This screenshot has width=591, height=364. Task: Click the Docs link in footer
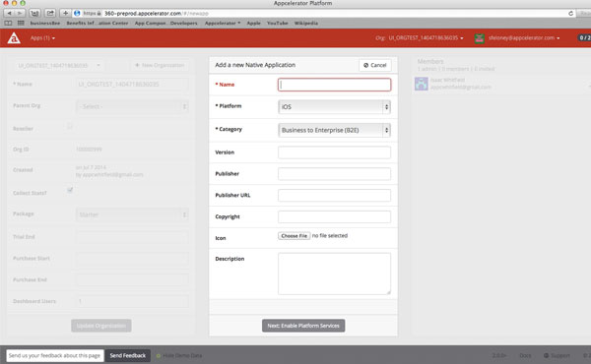click(x=525, y=355)
